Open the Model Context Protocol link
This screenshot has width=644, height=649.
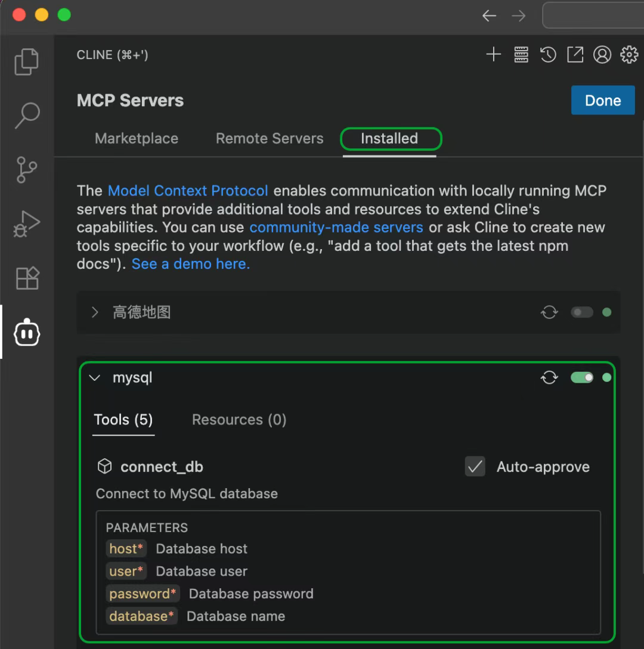click(x=188, y=191)
